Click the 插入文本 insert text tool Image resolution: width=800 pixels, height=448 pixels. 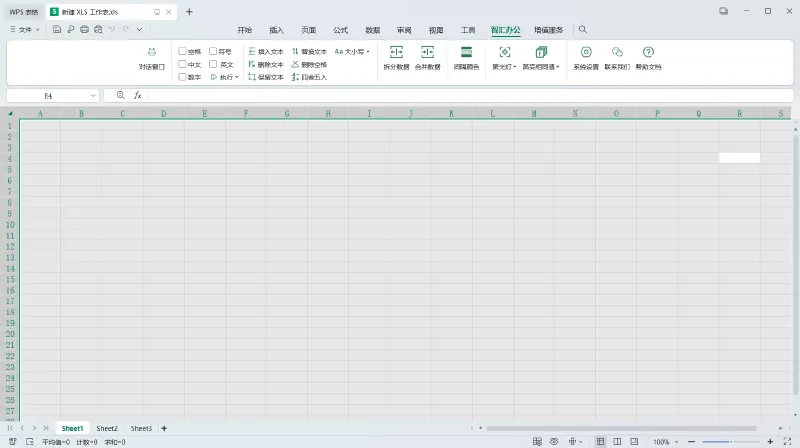(265, 52)
